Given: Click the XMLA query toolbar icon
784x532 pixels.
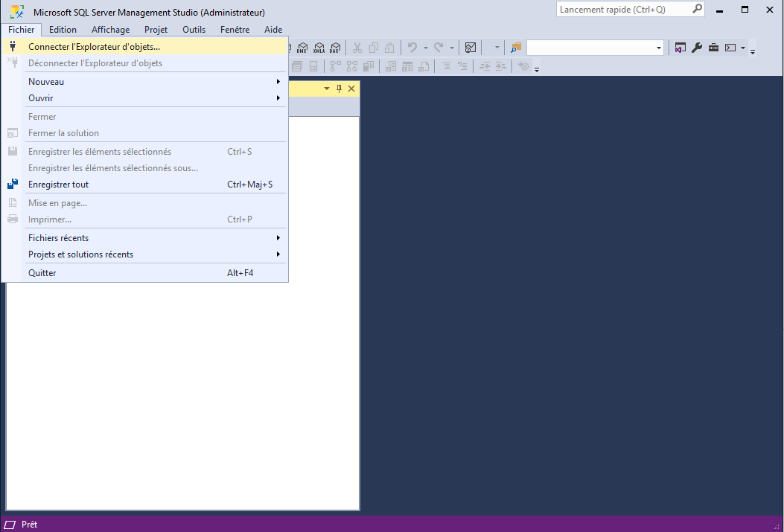Looking at the screenshot, I should [x=319, y=48].
